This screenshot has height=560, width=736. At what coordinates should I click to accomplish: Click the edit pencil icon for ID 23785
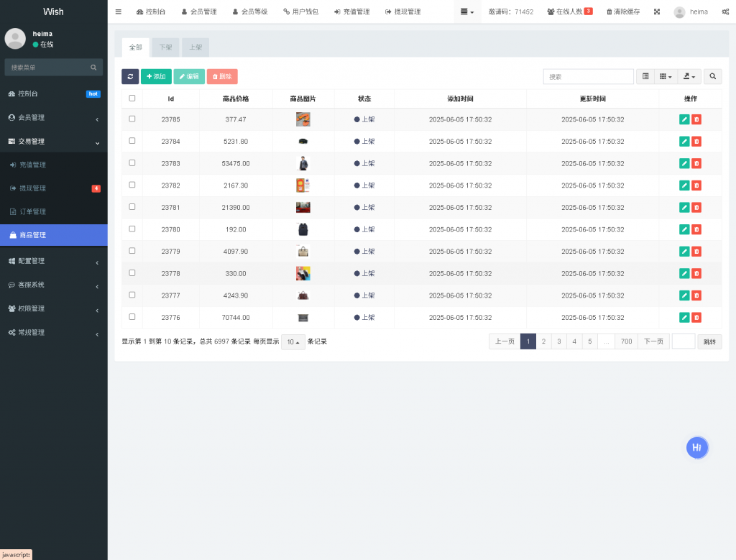(684, 119)
